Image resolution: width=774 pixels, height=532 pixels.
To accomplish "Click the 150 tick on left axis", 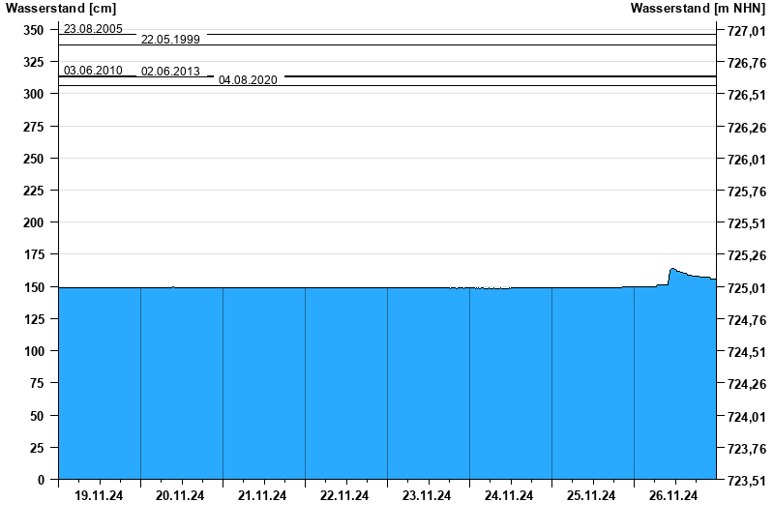I will [x=34, y=287].
